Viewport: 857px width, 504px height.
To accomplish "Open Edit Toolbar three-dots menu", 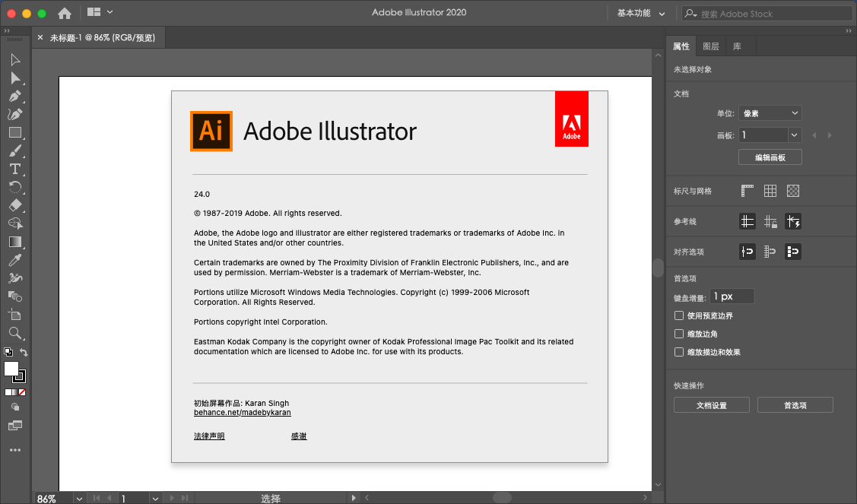I will pos(14,450).
